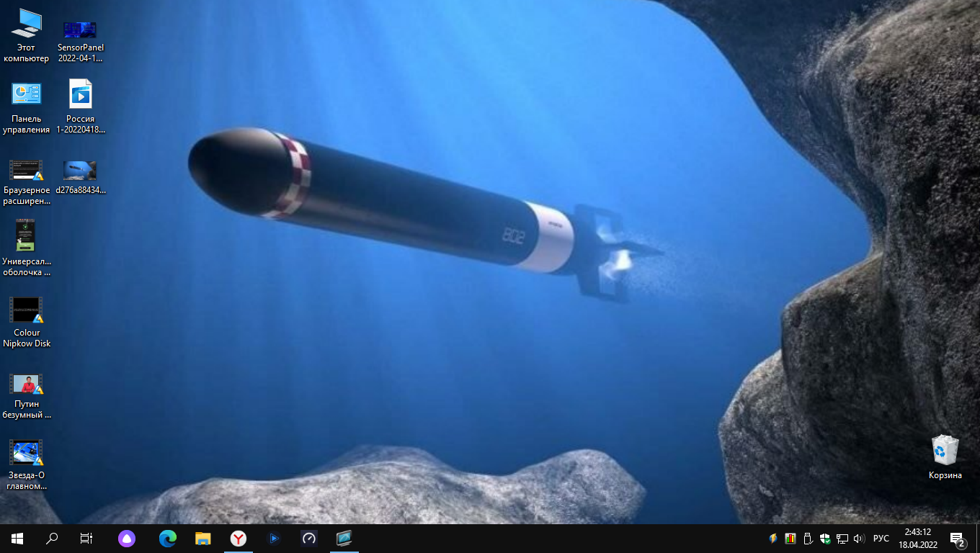The width and height of the screenshot is (980, 553).
Task: Click the volume speaker tray icon
Action: [x=858, y=539]
